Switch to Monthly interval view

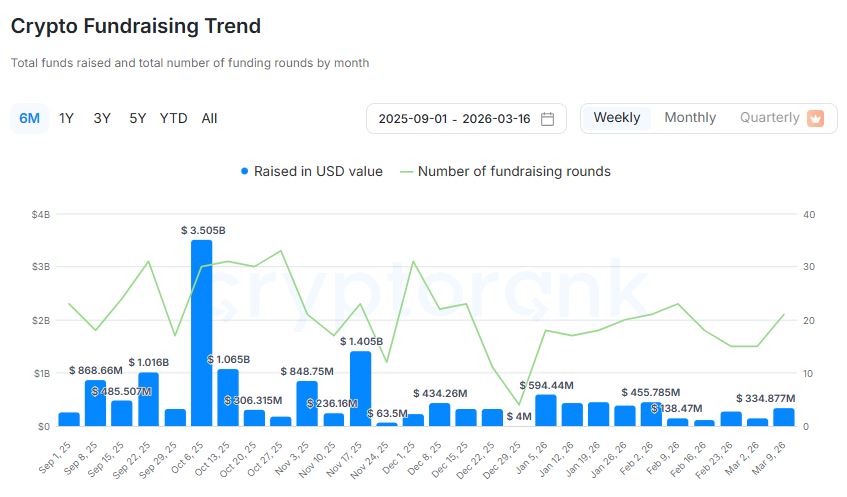tap(690, 118)
